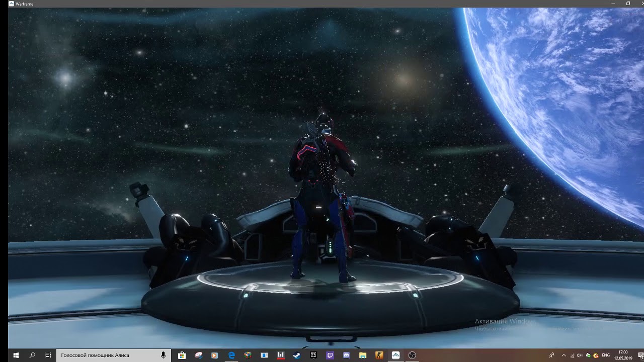644x362 pixels.
Task: Open the colorful cube taskbar app
Action: tap(248, 355)
